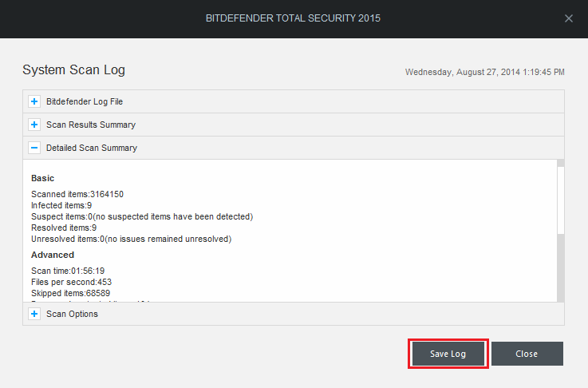
Task: Click the Unresolved items:0 line
Action: point(132,239)
